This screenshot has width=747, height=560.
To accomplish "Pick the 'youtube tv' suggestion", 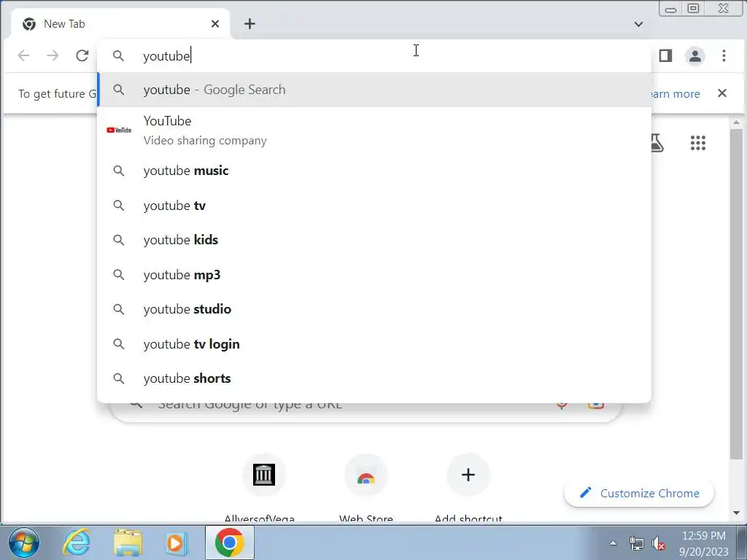I will [x=374, y=205].
